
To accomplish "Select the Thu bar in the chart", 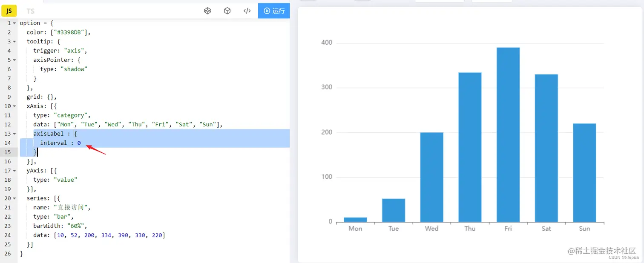I will pos(470,147).
